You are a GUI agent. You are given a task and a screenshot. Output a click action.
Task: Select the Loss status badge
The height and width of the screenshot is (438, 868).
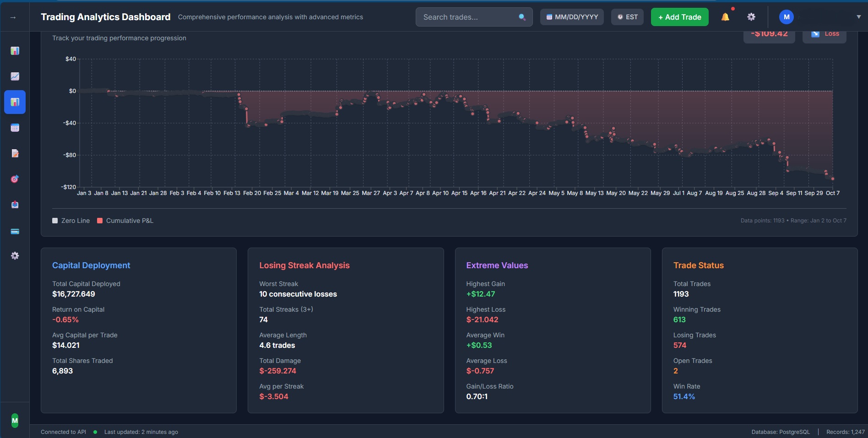[x=824, y=33]
